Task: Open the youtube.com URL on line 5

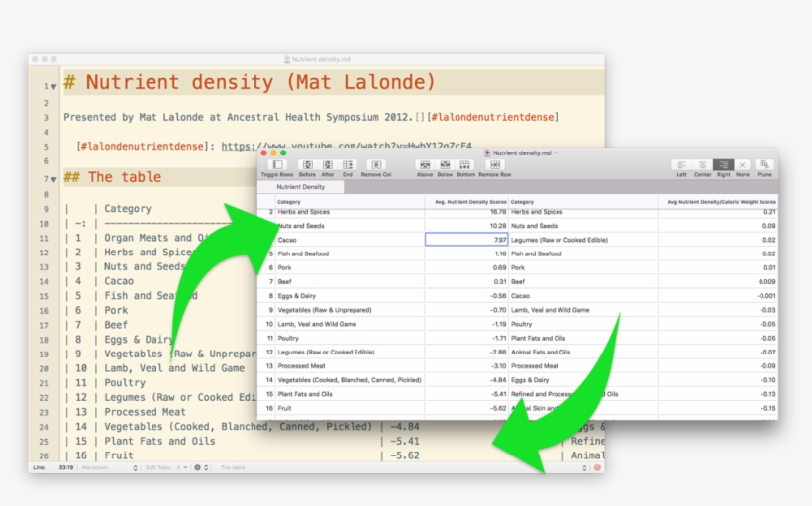Action: click(x=347, y=146)
